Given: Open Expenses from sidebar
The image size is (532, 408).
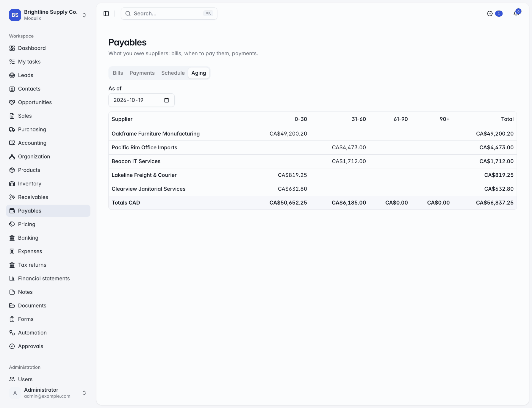Looking at the screenshot, I should (48, 251).
